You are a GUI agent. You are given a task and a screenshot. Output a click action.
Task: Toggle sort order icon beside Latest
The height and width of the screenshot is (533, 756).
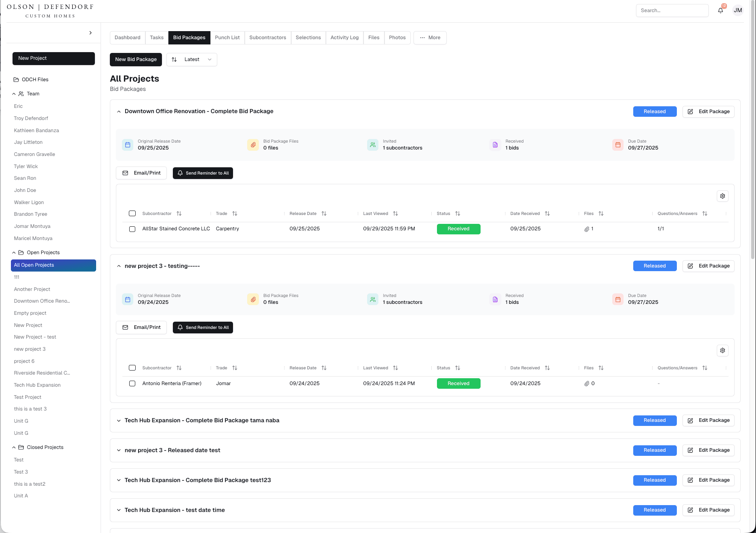174,59
